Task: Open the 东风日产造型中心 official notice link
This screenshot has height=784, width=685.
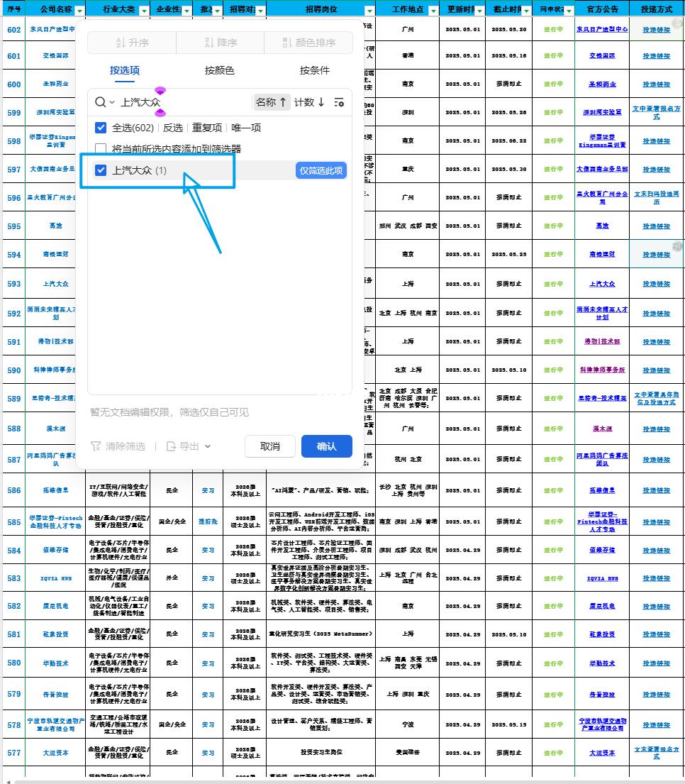Action: [601, 30]
